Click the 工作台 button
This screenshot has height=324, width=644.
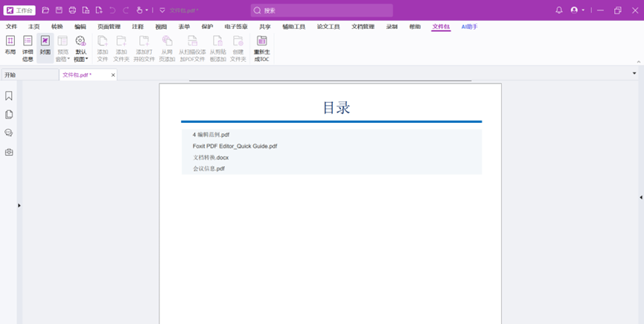coord(20,10)
